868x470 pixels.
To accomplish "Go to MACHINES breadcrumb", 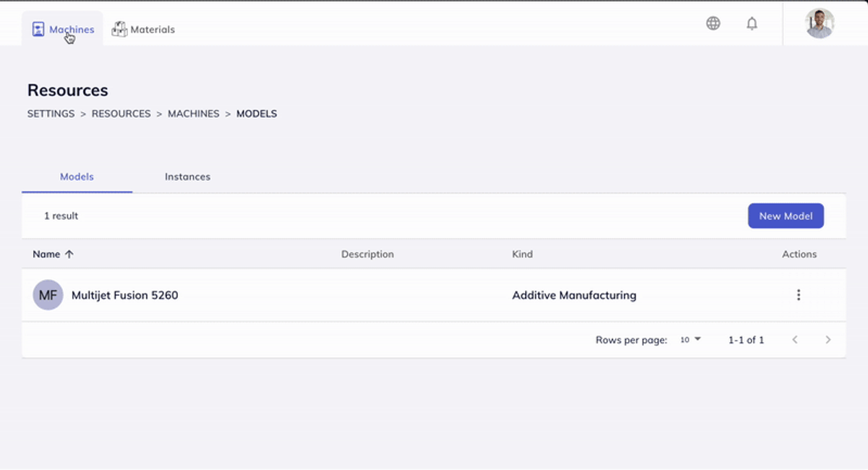I will (193, 114).
